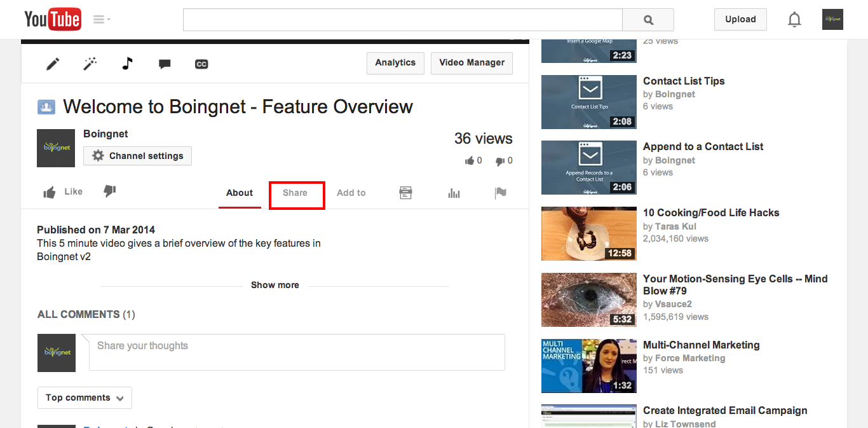Viewport: 868px width, 428px height.
Task: Open the account avatar menu
Action: pos(832,19)
